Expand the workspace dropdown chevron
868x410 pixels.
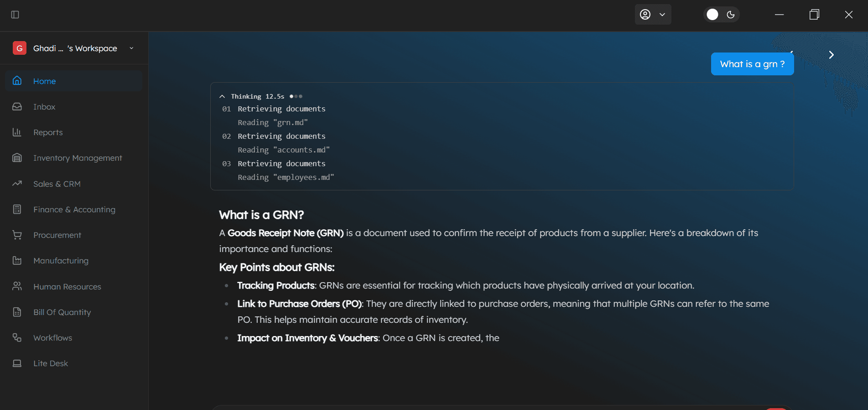tap(131, 48)
